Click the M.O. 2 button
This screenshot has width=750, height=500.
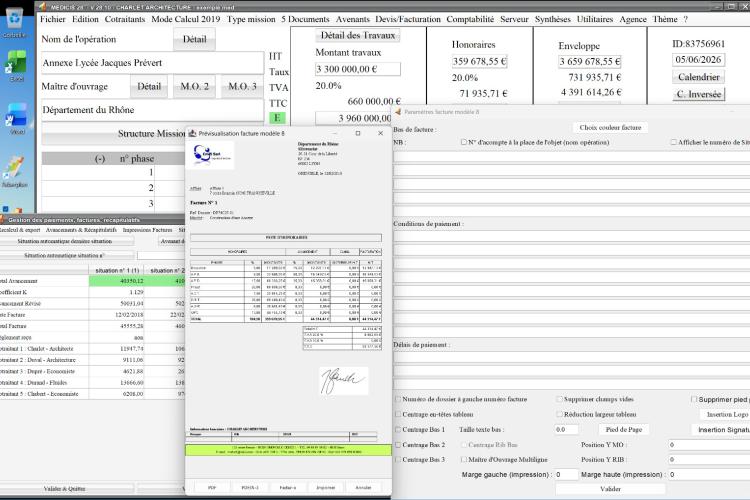point(194,87)
